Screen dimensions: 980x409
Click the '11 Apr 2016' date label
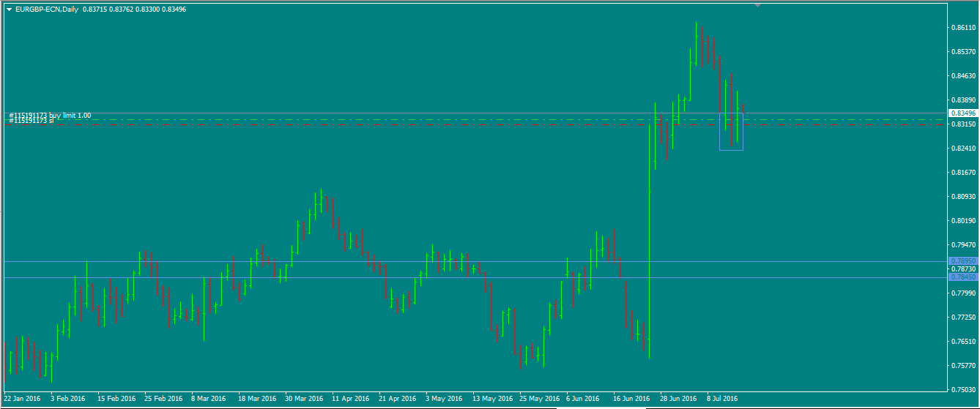click(351, 399)
